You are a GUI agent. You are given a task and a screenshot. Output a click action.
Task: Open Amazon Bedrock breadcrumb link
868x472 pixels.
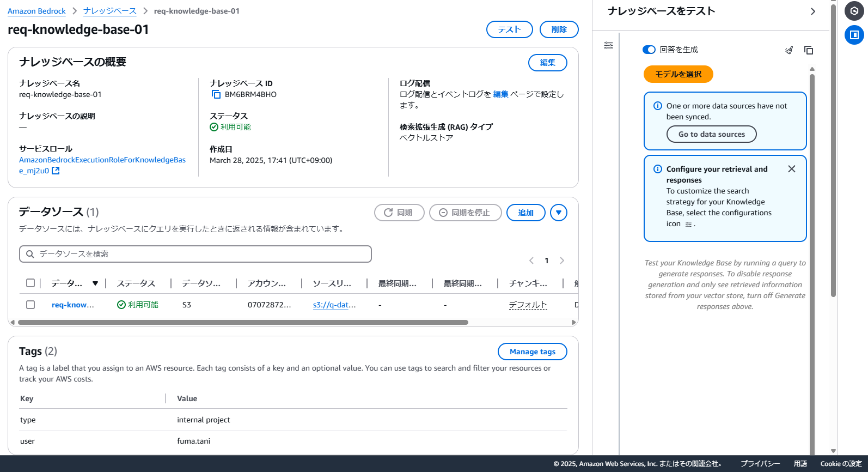[x=36, y=11]
